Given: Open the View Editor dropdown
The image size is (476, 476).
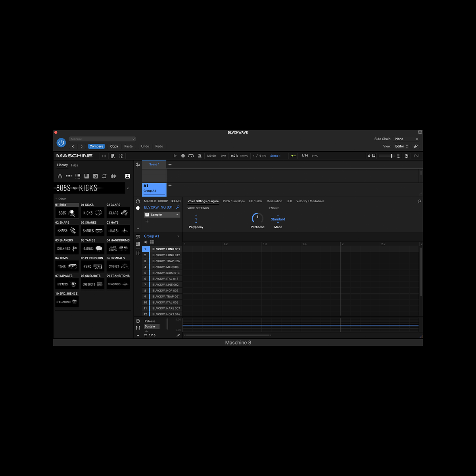Looking at the screenshot, I should coord(401,146).
